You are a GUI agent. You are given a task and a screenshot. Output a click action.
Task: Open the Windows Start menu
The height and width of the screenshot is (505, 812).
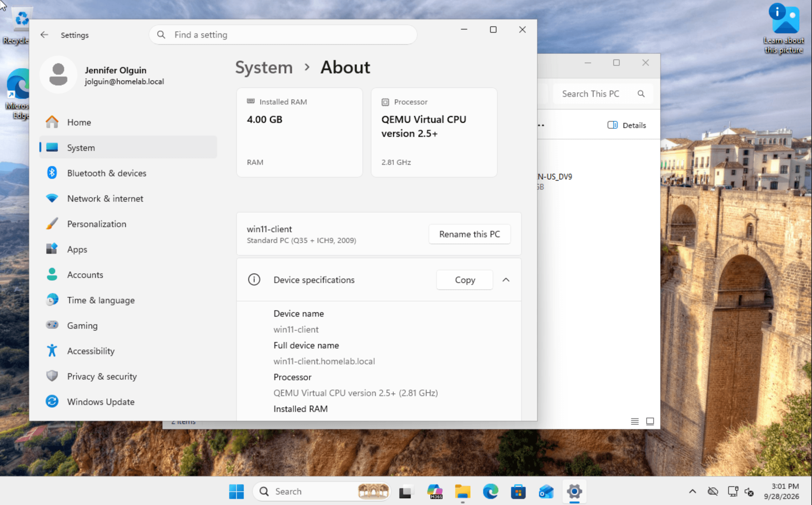coord(236,492)
